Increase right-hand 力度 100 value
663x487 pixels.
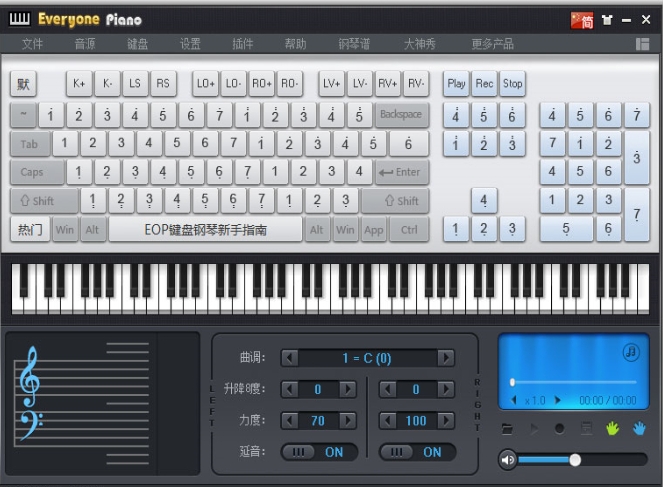coord(446,421)
